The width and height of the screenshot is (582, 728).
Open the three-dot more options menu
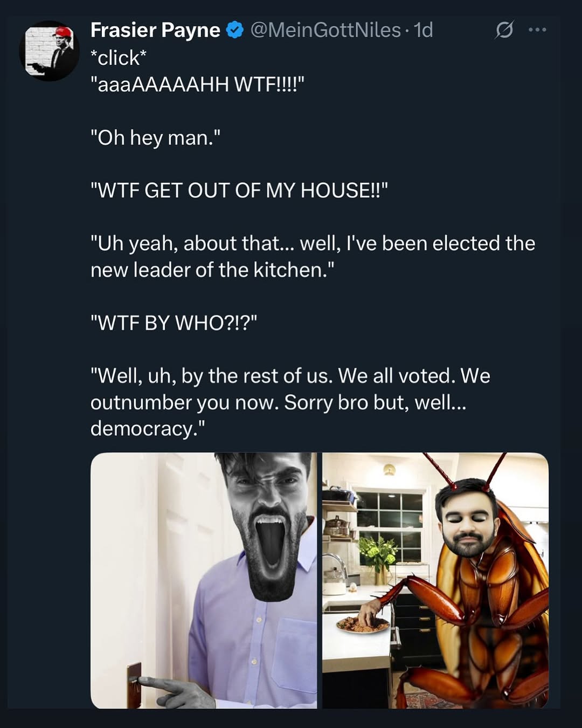tap(537, 30)
